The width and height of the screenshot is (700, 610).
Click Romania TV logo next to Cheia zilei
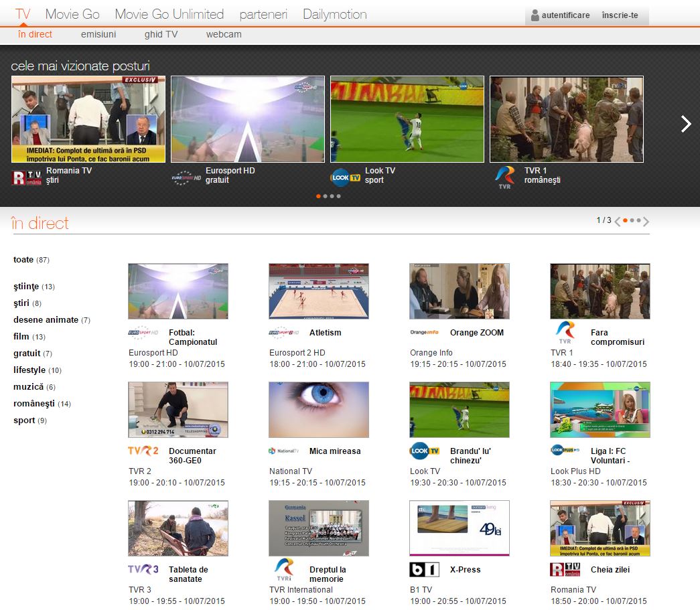click(565, 569)
